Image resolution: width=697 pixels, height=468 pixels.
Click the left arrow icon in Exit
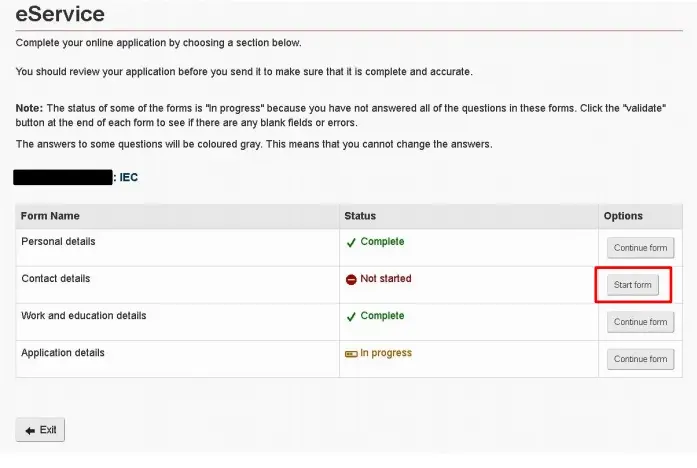pyautogui.click(x=30, y=431)
